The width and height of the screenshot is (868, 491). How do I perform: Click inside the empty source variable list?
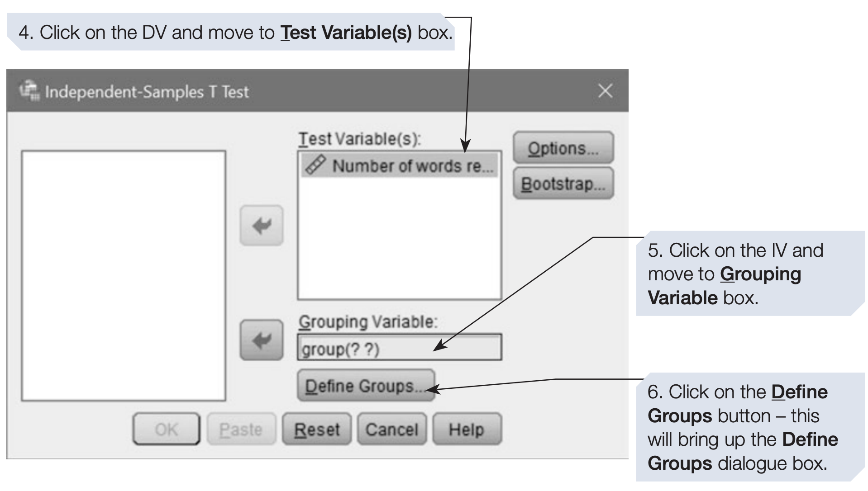coord(123,276)
